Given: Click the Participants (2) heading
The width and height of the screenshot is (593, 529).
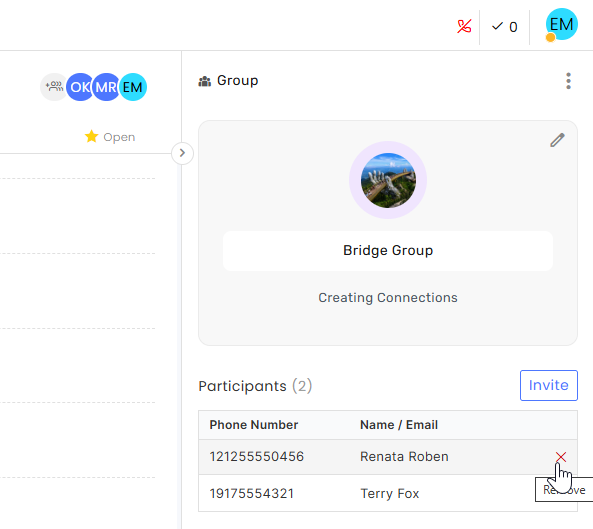Looking at the screenshot, I should (255, 386).
